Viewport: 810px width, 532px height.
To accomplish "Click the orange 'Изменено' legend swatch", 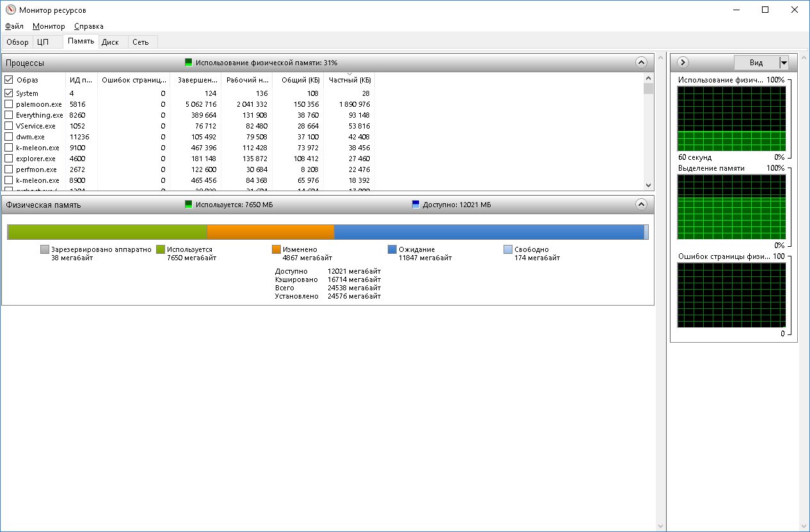I will (276, 249).
